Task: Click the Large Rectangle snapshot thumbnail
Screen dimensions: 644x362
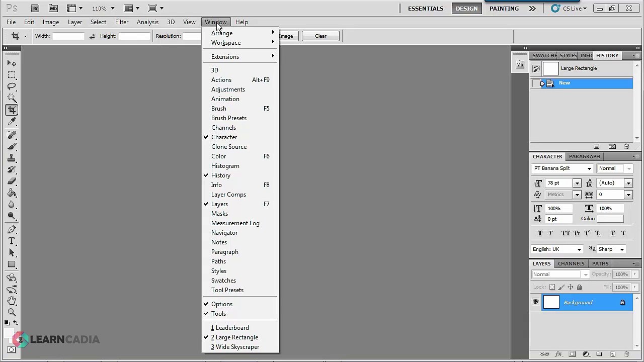Action: tap(551, 69)
